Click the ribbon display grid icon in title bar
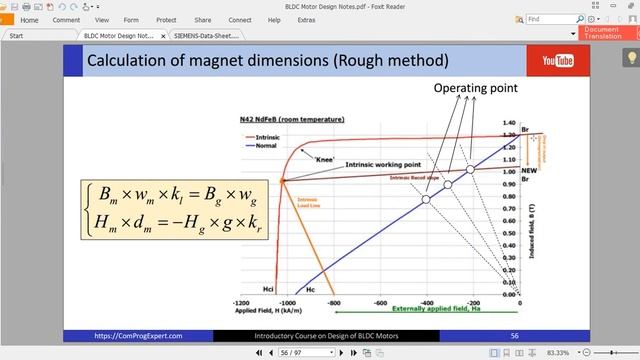Viewport: 640px width, 360px height. pyautogui.click(x=596, y=5)
